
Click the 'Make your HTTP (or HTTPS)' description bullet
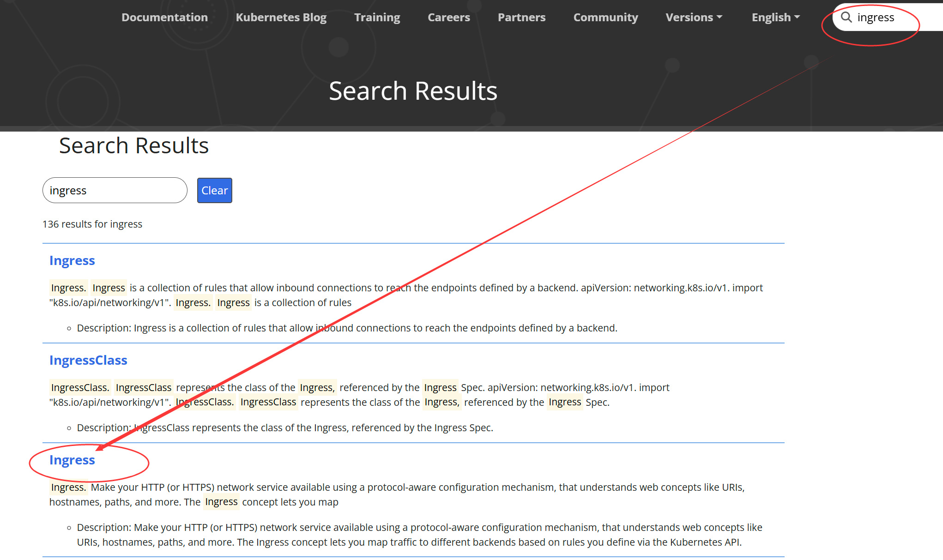pos(419,535)
